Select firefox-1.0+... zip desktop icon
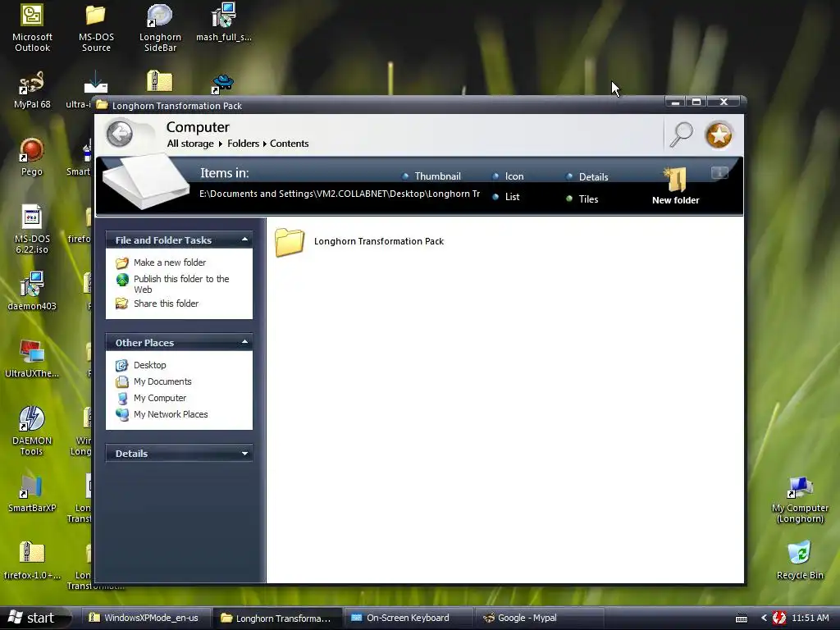Viewport: 840px width, 630px height. point(32,560)
